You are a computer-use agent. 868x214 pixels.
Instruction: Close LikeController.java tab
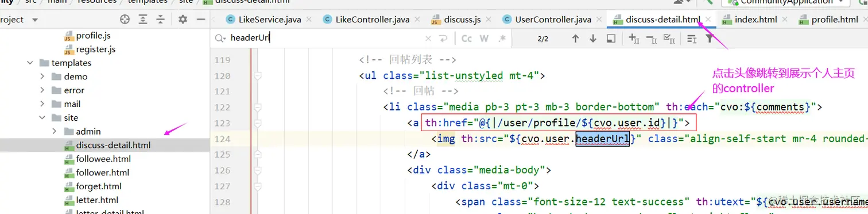417,20
